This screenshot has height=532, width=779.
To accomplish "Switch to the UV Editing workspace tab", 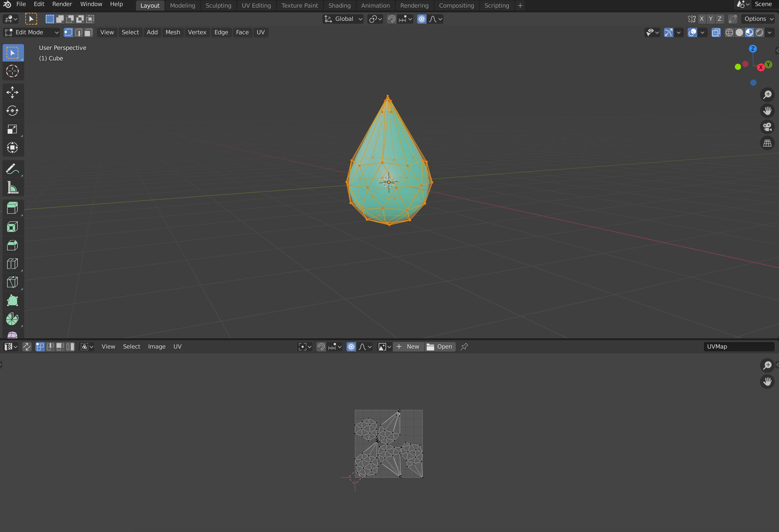I will 256,5.
